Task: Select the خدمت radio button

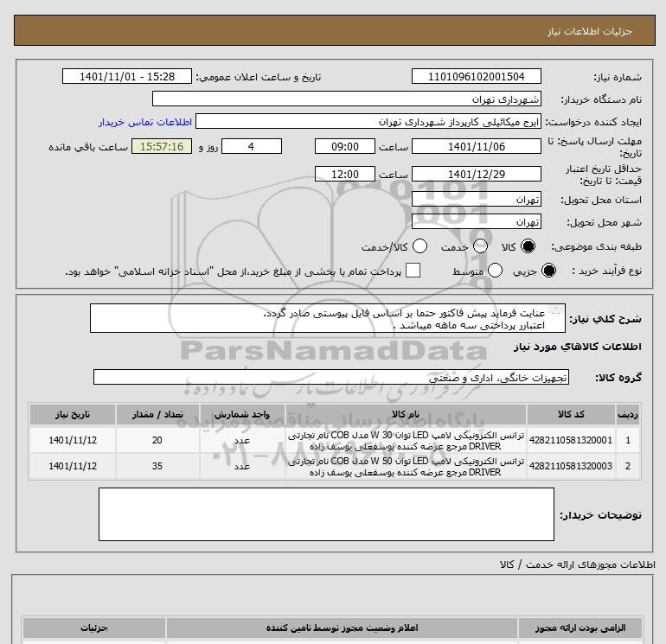Action: click(x=480, y=246)
